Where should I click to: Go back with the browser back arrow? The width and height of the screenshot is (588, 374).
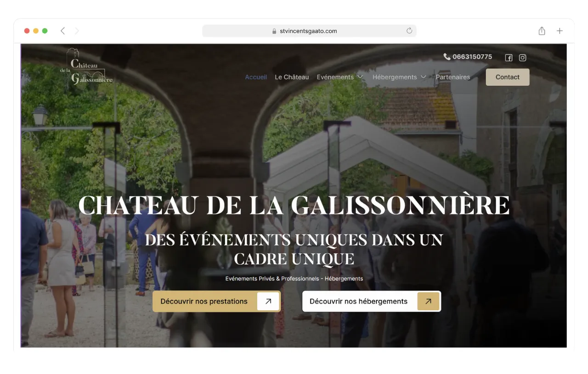62,31
